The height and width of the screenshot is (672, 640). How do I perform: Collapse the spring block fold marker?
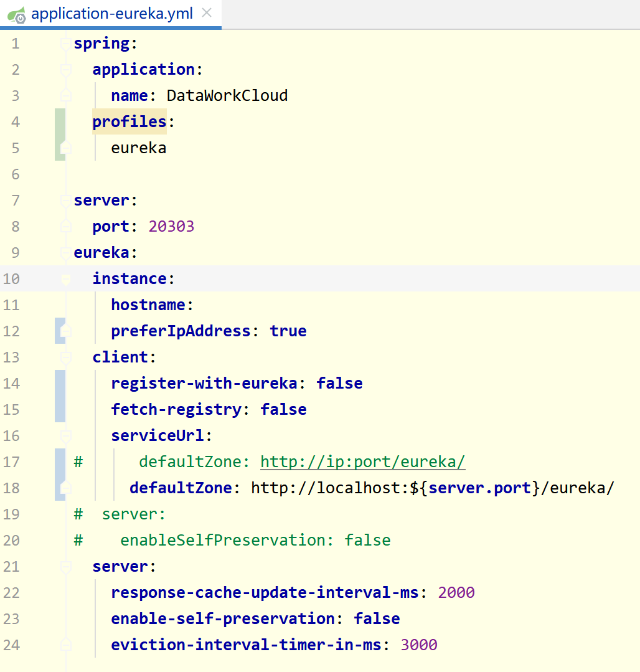66,44
